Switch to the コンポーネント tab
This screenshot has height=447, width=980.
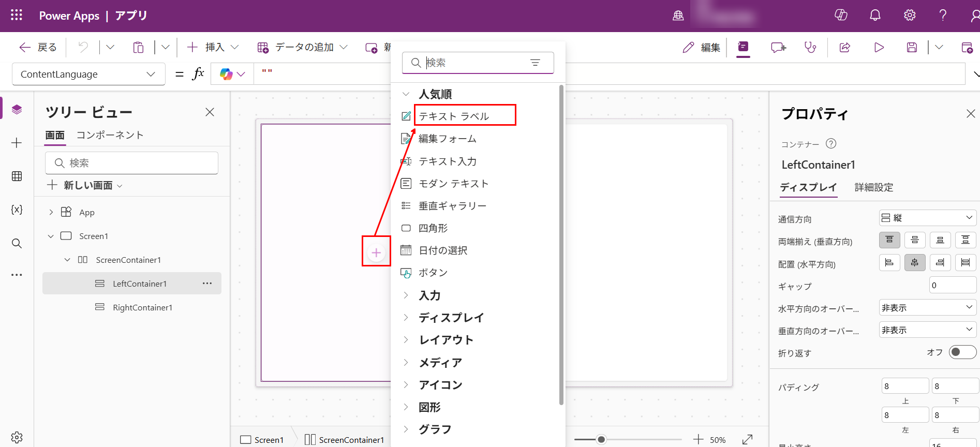pos(110,135)
